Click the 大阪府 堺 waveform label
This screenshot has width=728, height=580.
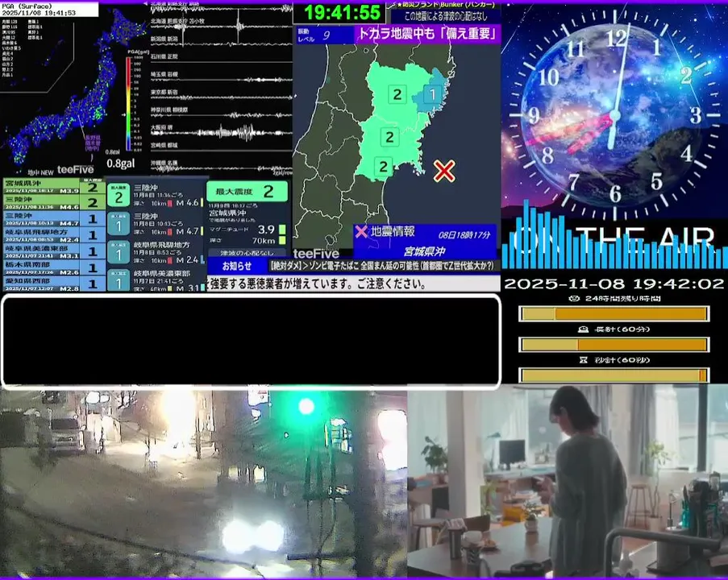point(161,127)
